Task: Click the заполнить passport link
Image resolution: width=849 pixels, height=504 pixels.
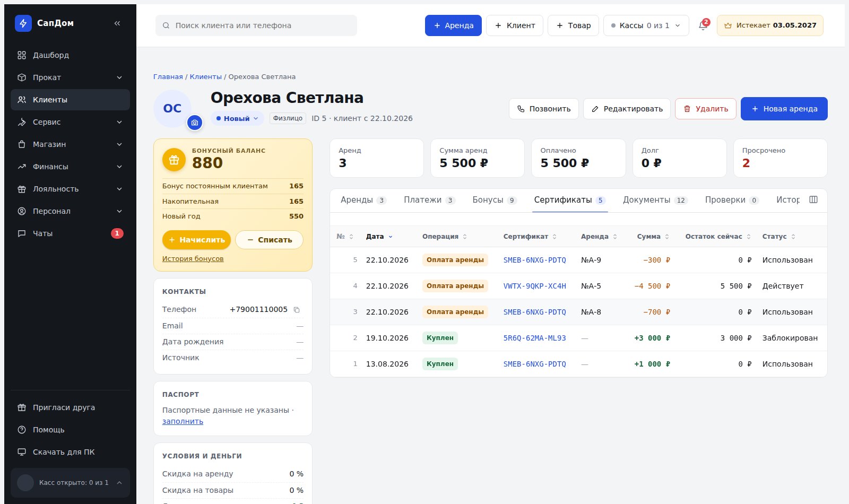Action: 183,421
